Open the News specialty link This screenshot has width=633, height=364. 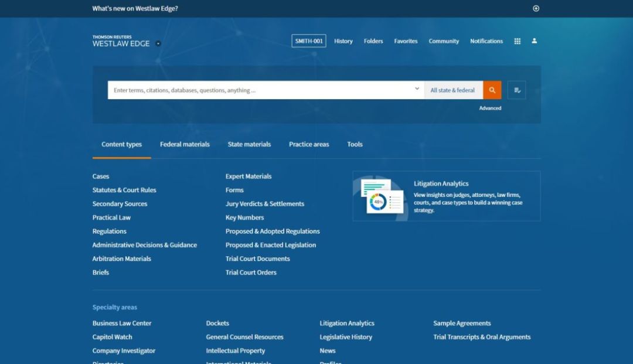click(328, 351)
